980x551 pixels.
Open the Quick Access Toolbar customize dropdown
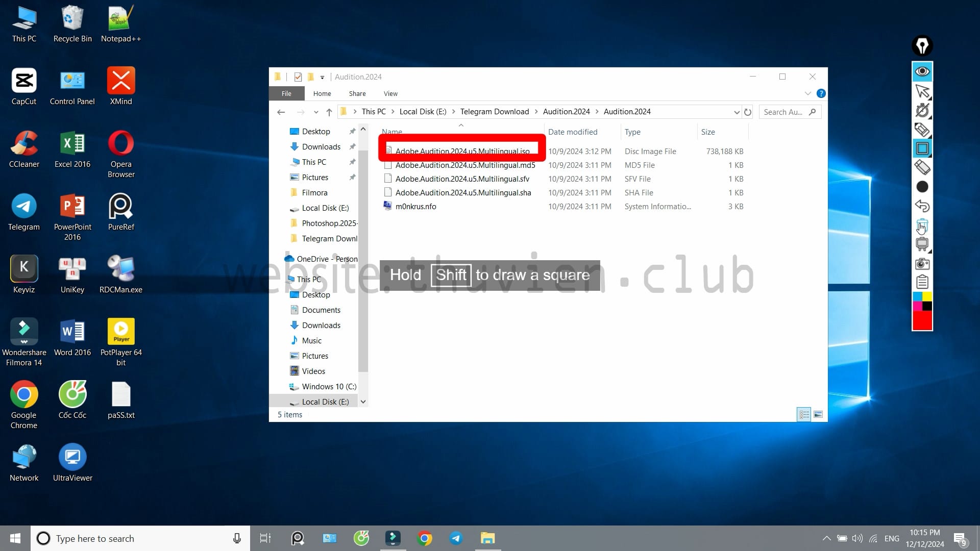tap(322, 77)
